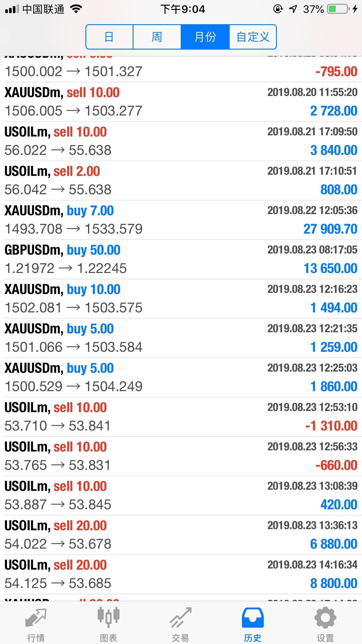This screenshot has height=644, width=362.
Task: Select the 月份 month filter
Action: tap(205, 37)
